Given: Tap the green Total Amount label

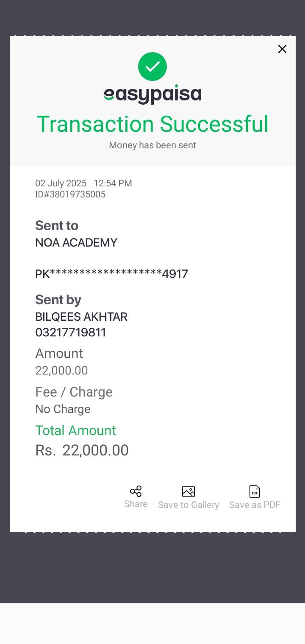Looking at the screenshot, I should coord(75,430).
